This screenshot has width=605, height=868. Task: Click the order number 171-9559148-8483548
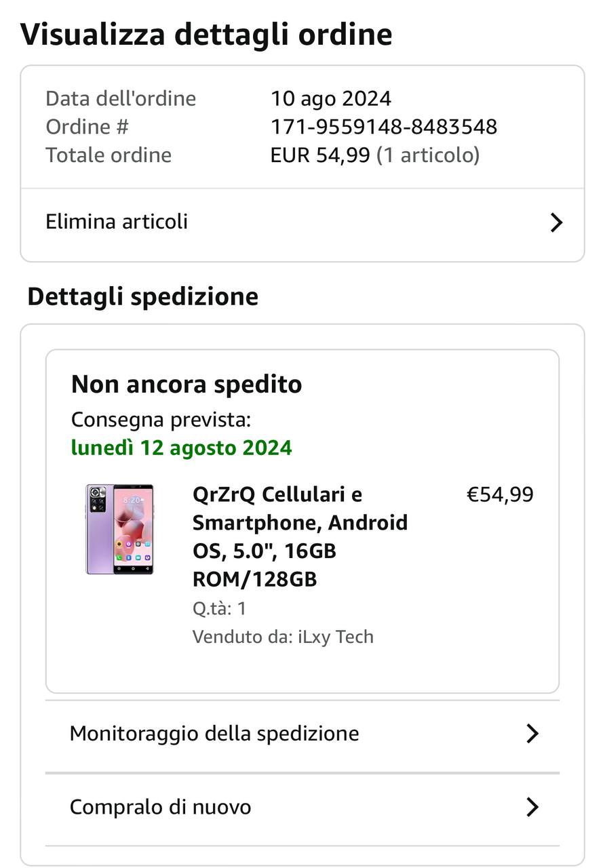pos(384,127)
